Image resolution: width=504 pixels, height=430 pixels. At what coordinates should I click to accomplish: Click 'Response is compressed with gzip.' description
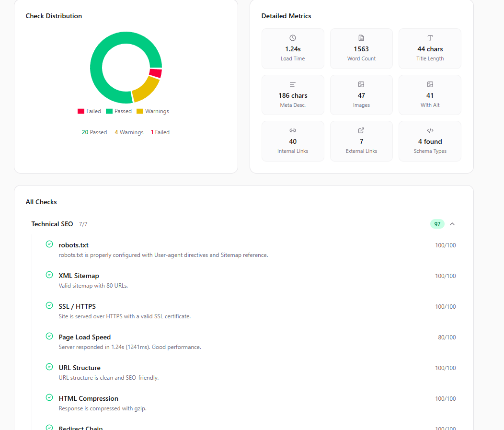pos(103,408)
